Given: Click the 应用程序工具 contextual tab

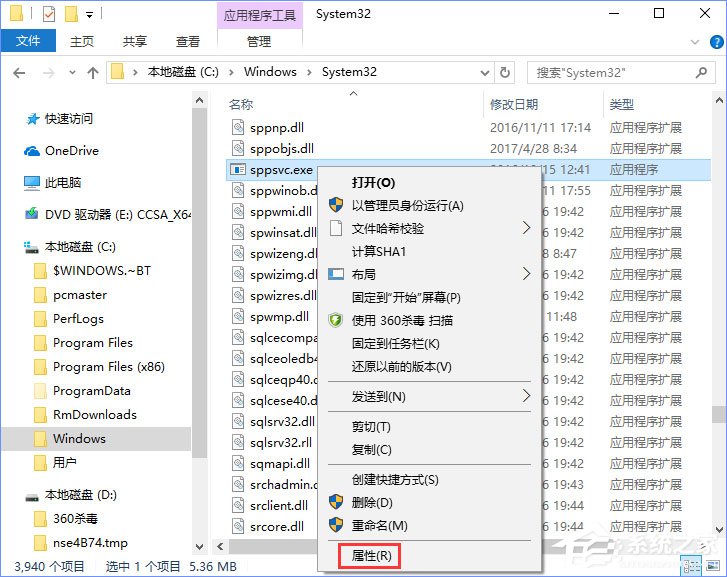Looking at the screenshot, I should (260, 15).
